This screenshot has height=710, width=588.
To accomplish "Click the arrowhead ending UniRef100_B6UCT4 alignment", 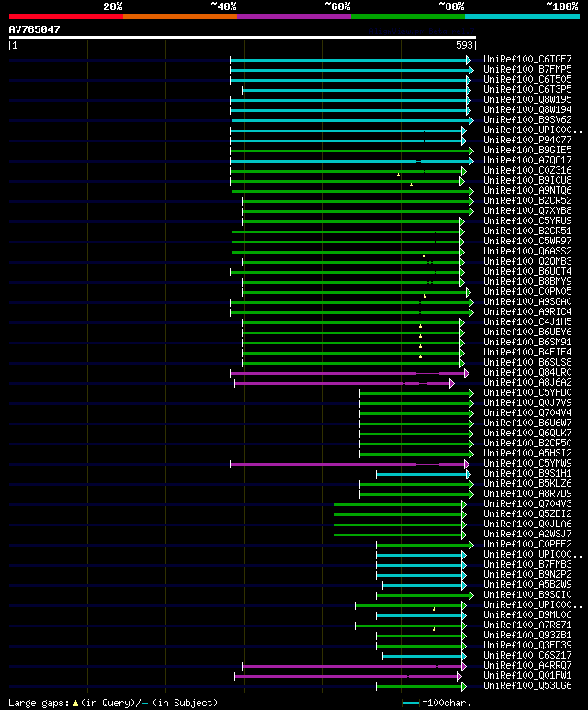I will point(462,273).
